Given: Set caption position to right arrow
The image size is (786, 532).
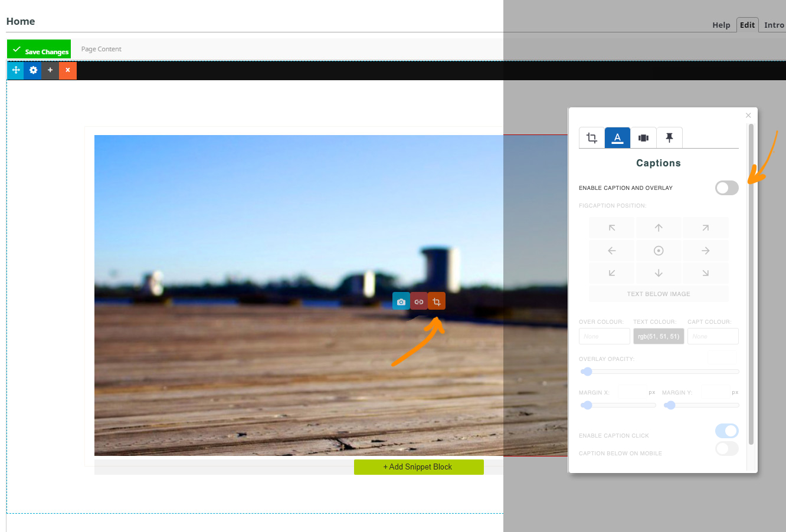Looking at the screenshot, I should coord(705,251).
